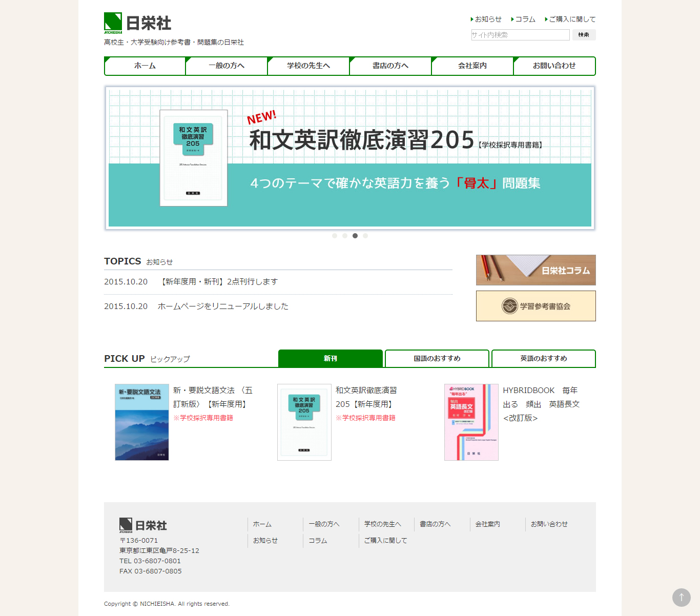Select the 新刊 pick up tab
The image size is (700, 616).
(331, 358)
